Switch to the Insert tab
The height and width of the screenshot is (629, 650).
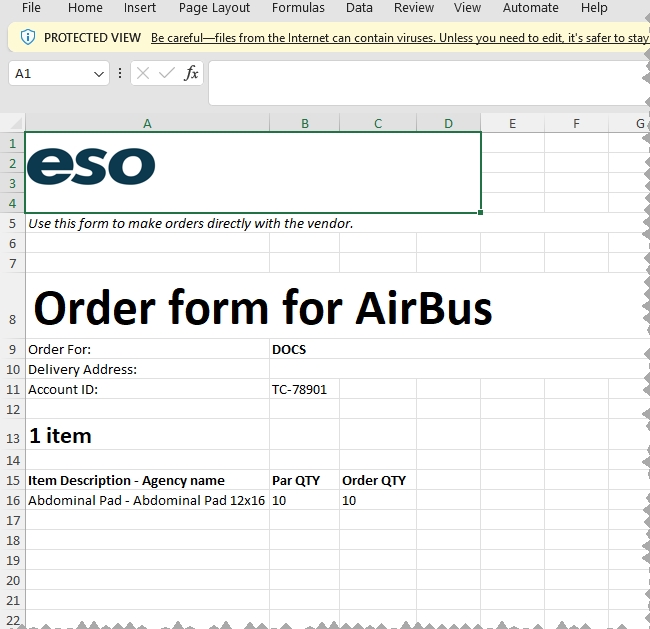pyautogui.click(x=140, y=7)
